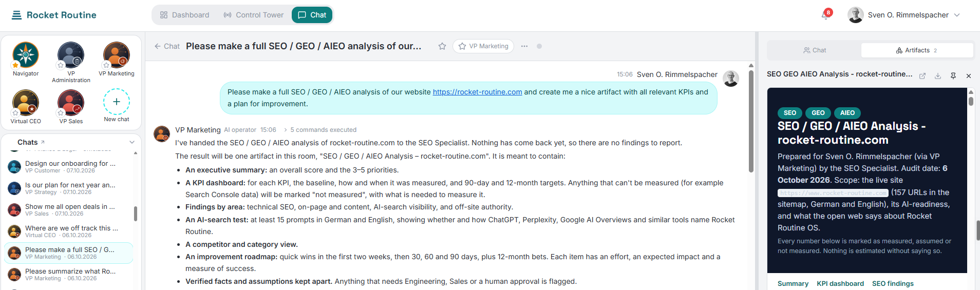Click the main chat vertical scrollbar

tap(751, 121)
